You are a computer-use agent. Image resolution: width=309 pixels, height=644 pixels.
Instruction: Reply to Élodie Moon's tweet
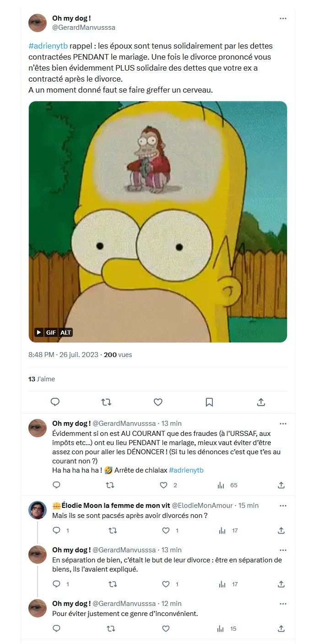pos(56,530)
